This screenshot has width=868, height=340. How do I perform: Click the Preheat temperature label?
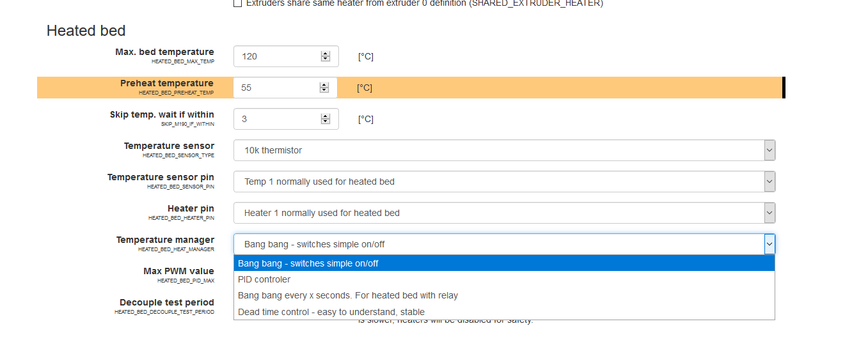click(167, 83)
